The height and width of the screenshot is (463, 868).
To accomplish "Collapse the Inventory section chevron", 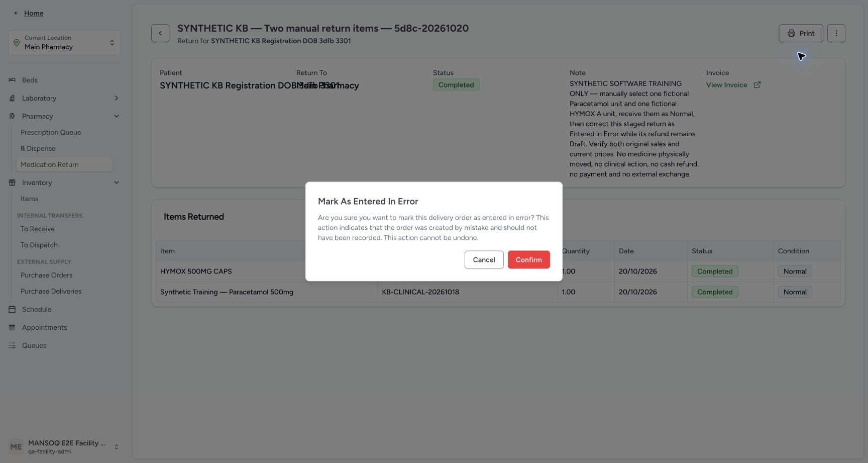I will (x=117, y=182).
